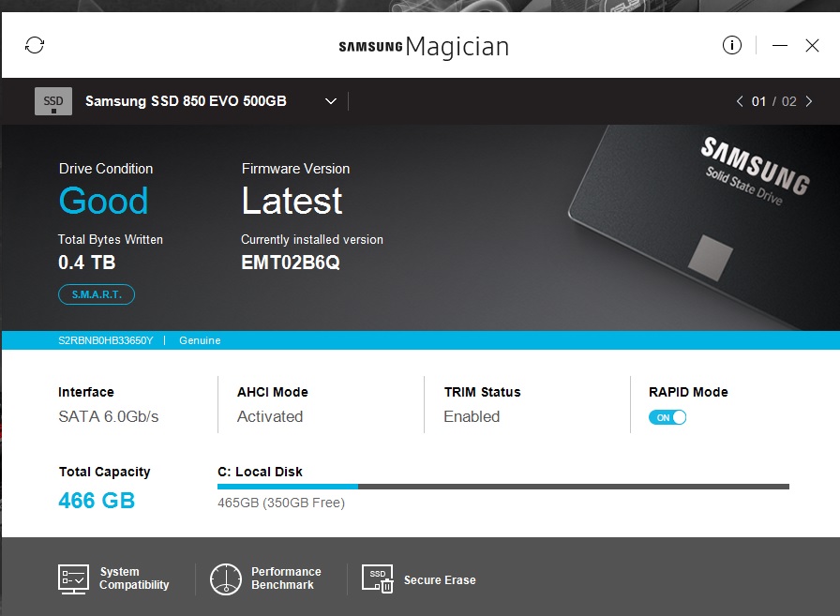
Task: Click the TRIM Status Enabled value
Action: click(x=472, y=416)
